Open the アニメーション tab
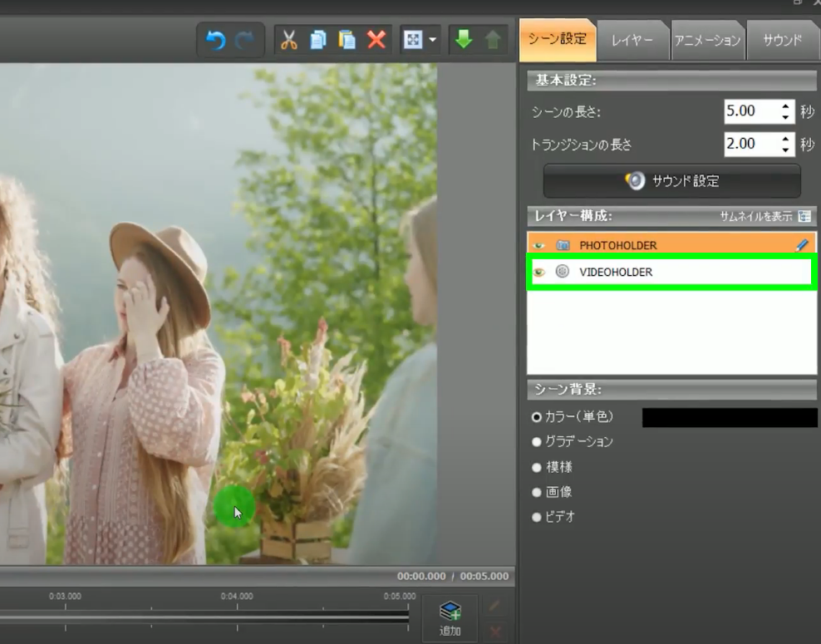821x644 pixels. coord(707,40)
